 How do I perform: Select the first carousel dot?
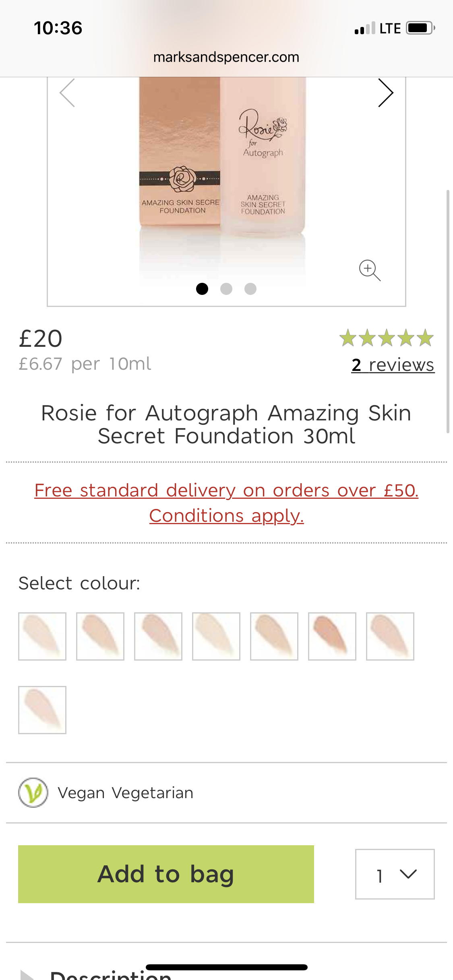[202, 289]
